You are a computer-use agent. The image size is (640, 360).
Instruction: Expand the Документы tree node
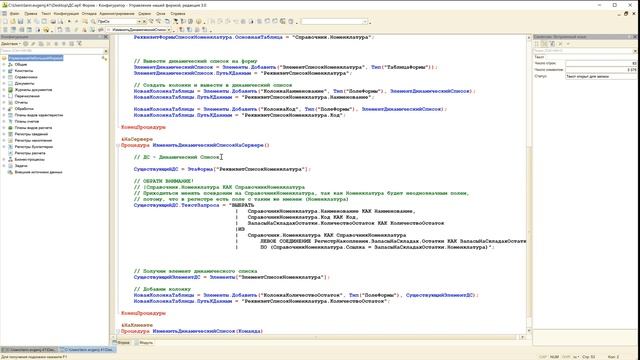4,84
